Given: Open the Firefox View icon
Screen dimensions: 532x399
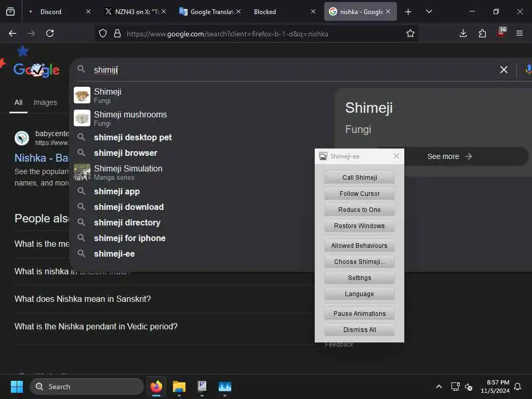Looking at the screenshot, I should [10, 11].
